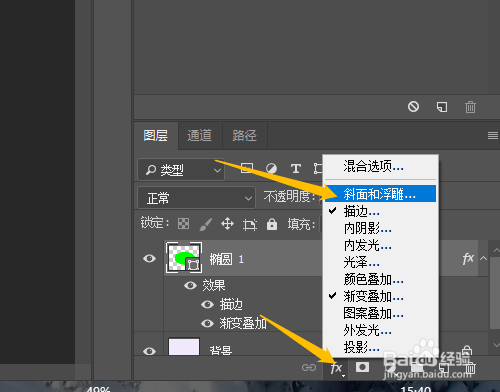Click the Opacity (不透明度) label

click(x=289, y=197)
